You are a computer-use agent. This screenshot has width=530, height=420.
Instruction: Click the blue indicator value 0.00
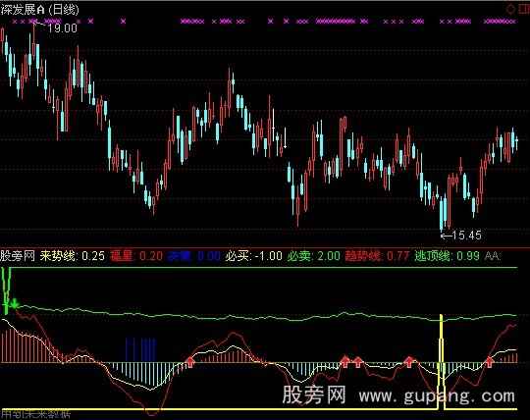tap(209, 256)
